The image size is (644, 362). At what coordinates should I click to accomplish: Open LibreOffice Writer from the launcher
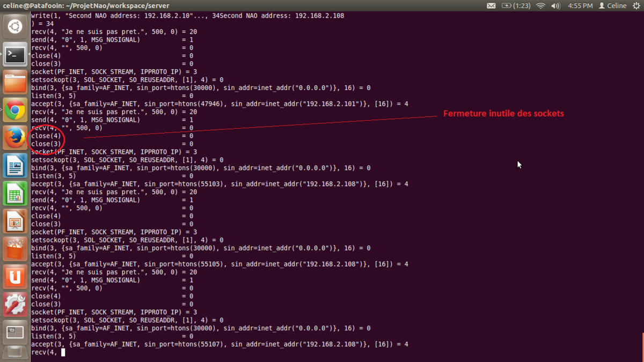pos(15,166)
